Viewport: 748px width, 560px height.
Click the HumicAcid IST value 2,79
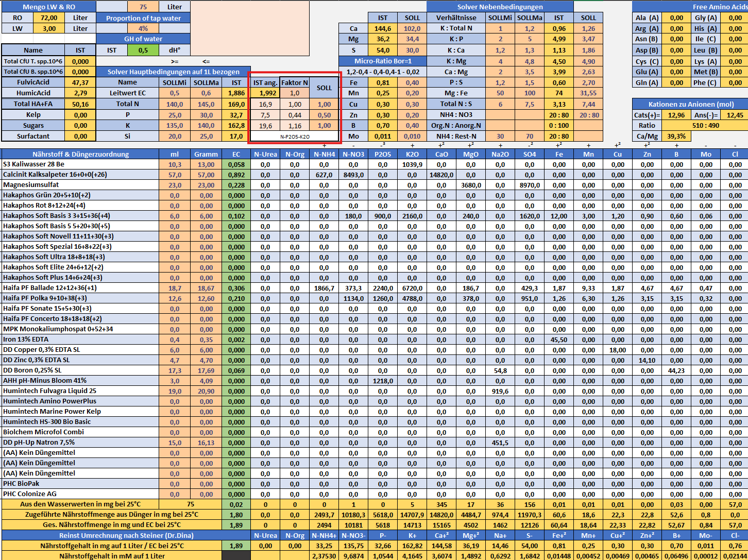click(x=80, y=93)
